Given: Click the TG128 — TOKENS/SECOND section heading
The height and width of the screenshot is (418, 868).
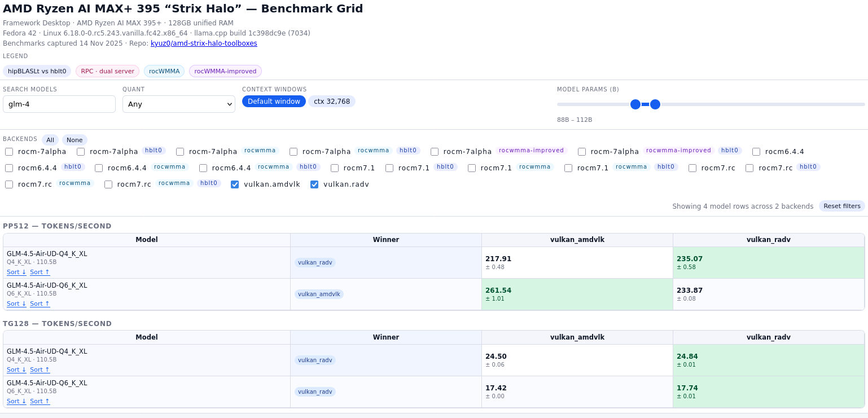Looking at the screenshot, I should click(x=58, y=324).
